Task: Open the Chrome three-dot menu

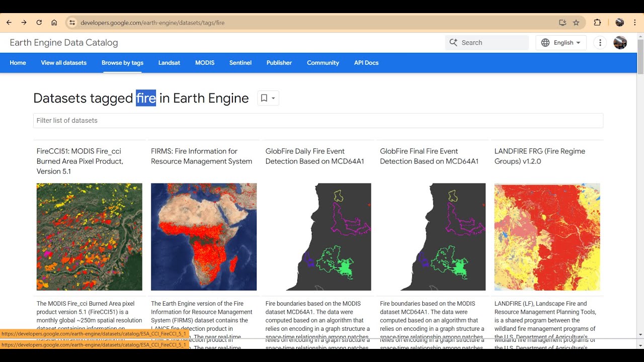Action: pyautogui.click(x=635, y=23)
